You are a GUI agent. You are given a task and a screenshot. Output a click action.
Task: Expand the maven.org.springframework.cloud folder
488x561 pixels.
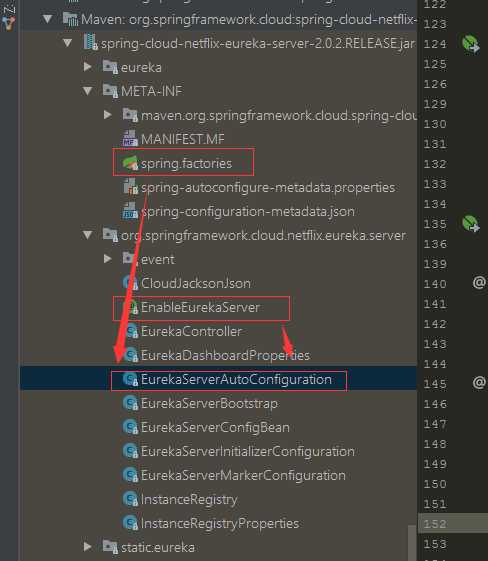[x=107, y=115]
